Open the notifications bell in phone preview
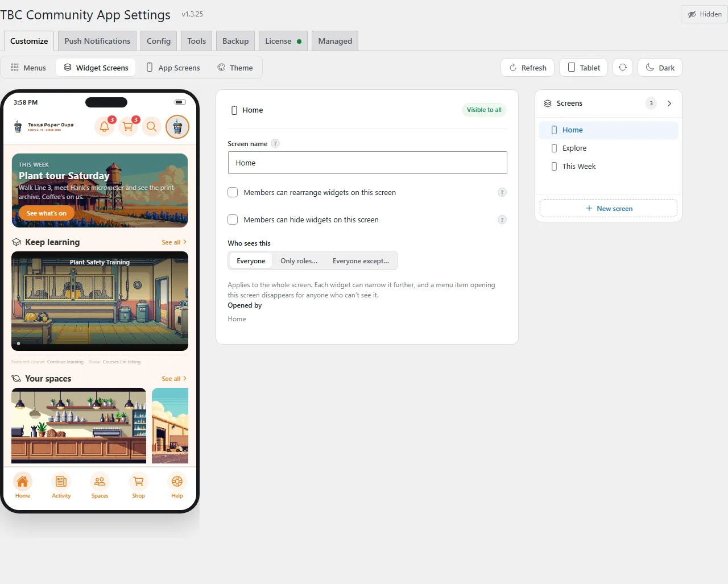The height and width of the screenshot is (584, 728). [104, 127]
